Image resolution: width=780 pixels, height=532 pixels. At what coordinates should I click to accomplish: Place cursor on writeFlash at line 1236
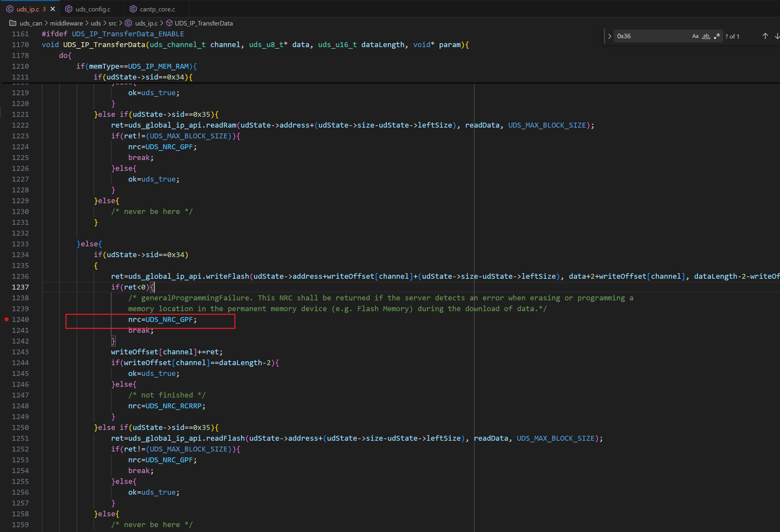coord(227,276)
